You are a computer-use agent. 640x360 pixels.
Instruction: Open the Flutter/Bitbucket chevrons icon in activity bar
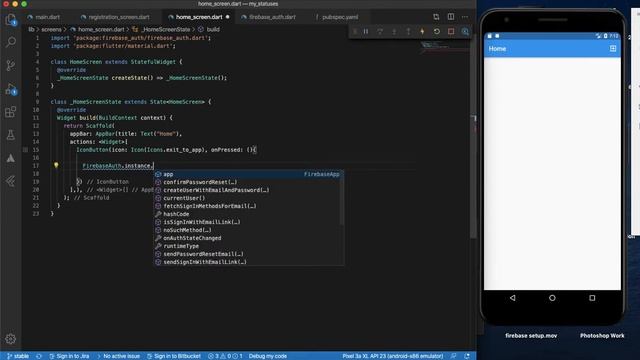click(11, 181)
